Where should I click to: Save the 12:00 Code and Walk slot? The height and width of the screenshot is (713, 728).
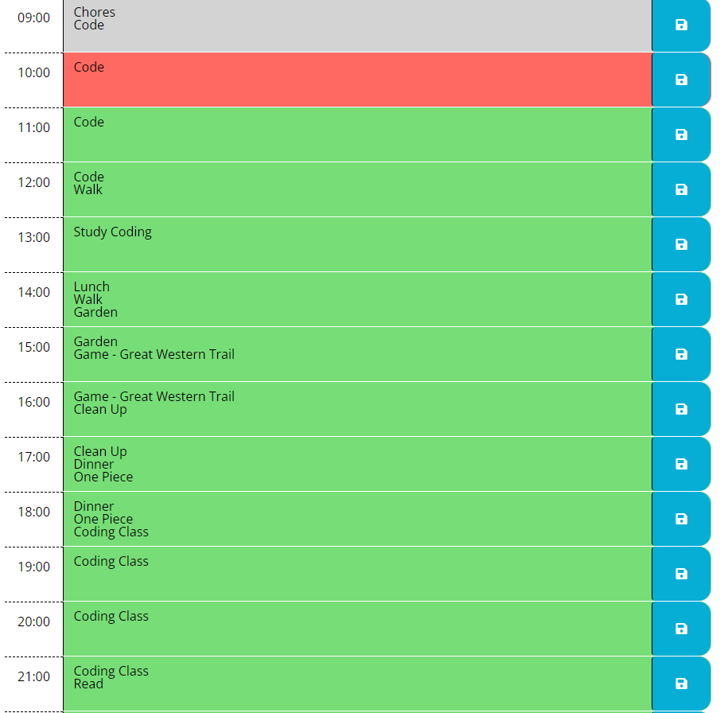click(x=681, y=189)
